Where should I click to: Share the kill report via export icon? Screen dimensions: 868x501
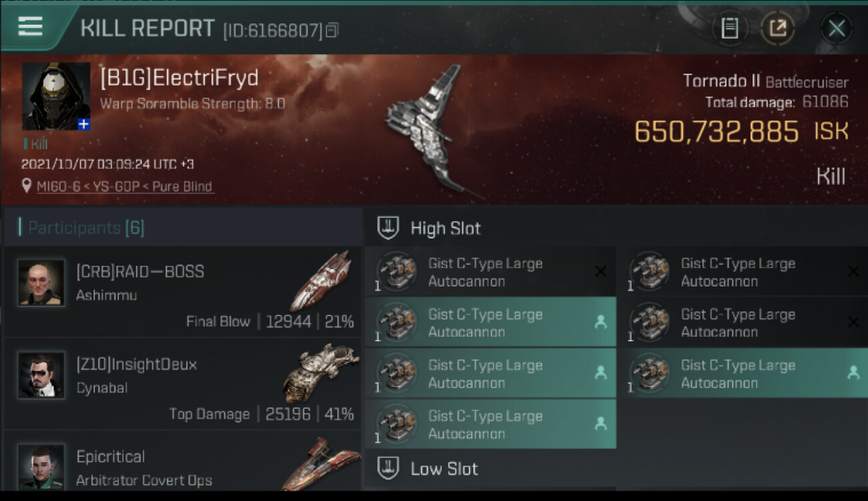click(x=778, y=28)
